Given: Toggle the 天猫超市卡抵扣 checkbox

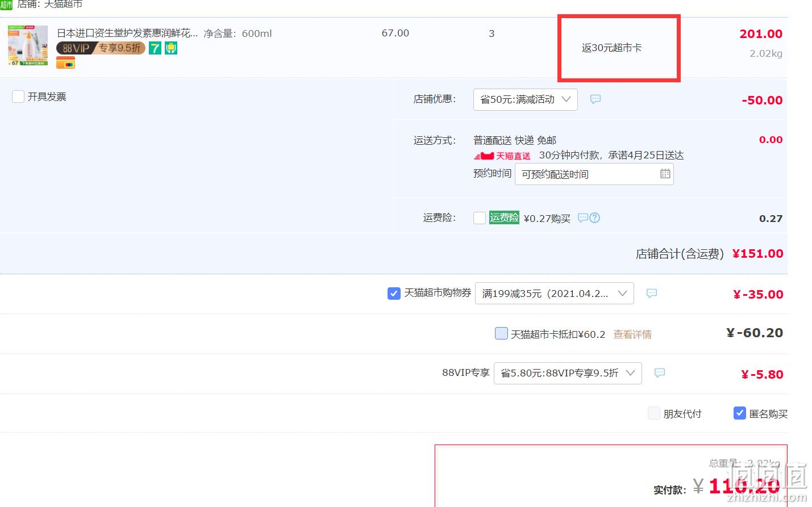Looking at the screenshot, I should tap(501, 333).
